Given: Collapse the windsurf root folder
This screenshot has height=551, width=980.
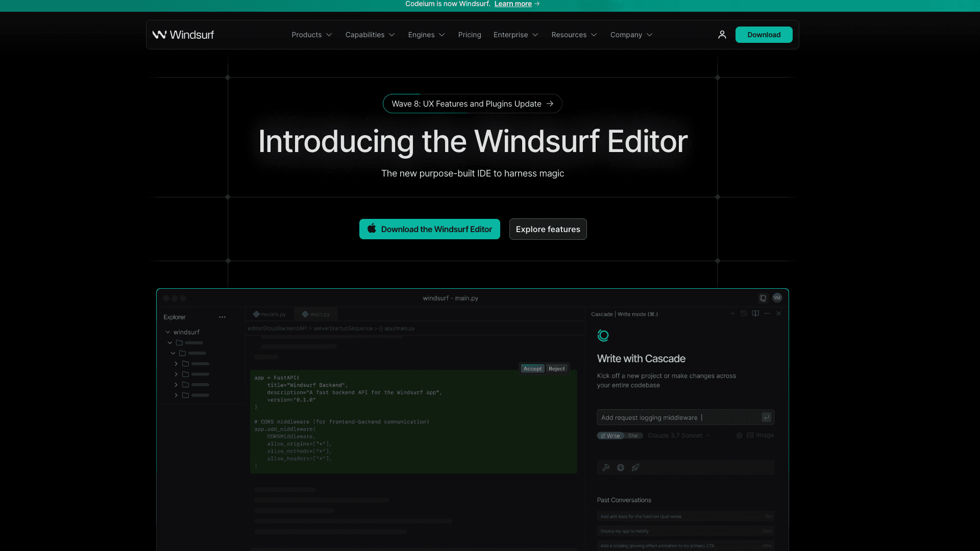Looking at the screenshot, I should [x=167, y=332].
